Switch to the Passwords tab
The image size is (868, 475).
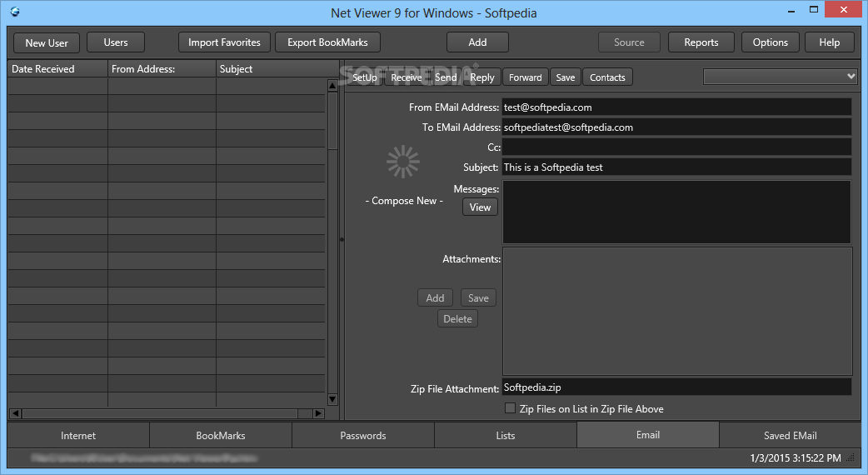click(363, 436)
